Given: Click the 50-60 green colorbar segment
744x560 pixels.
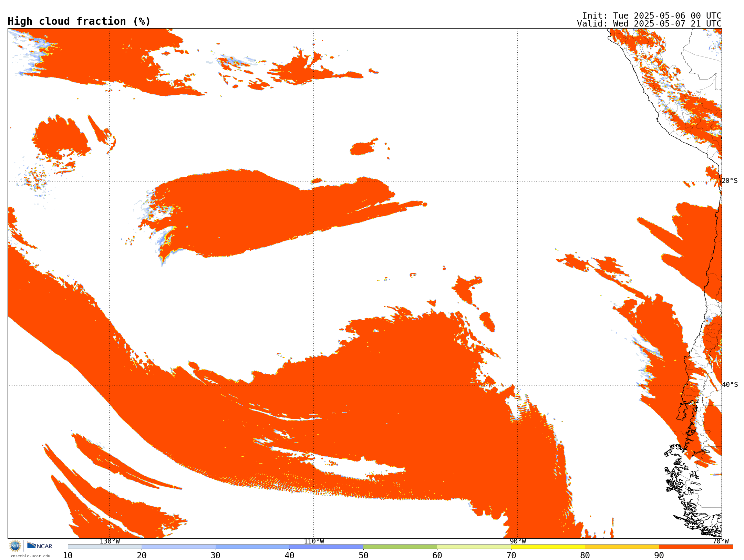Looking at the screenshot, I should [x=400, y=547].
